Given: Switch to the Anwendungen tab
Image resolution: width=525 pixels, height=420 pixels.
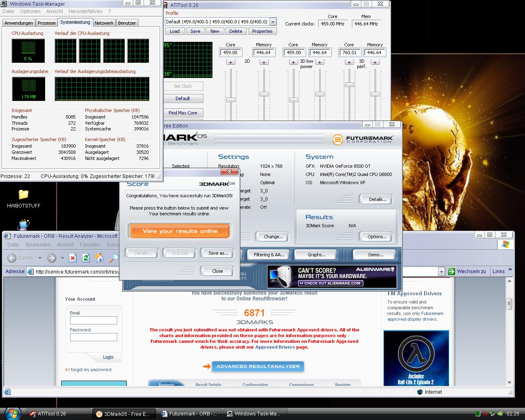Looking at the screenshot, I should [19, 23].
